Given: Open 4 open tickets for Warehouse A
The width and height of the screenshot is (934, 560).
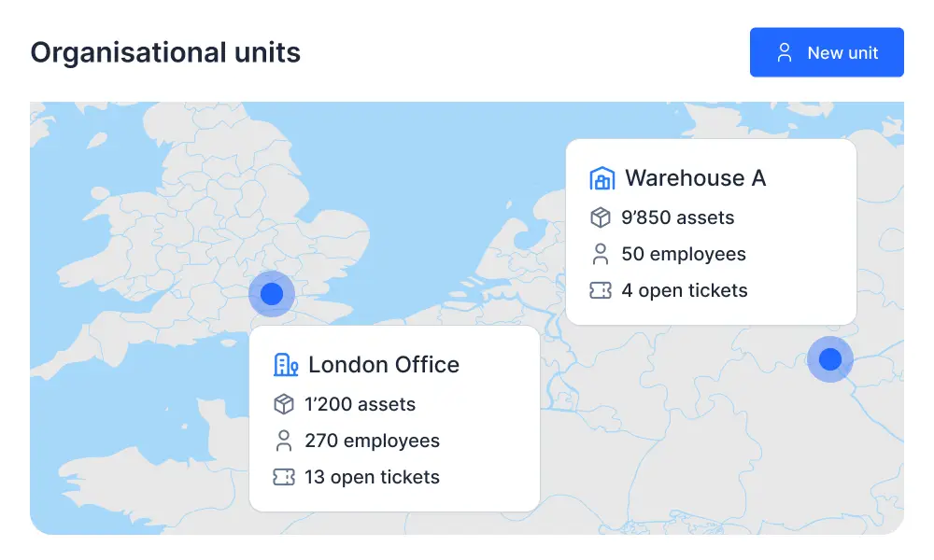Looking at the screenshot, I should tap(684, 290).
